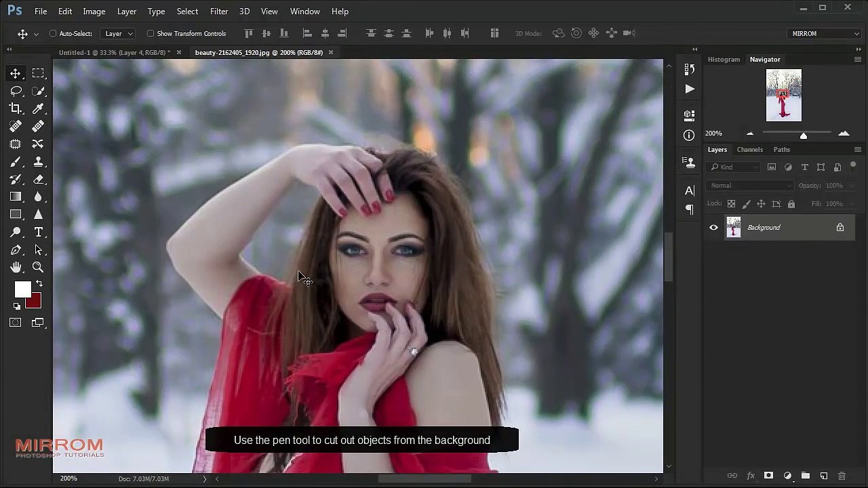Select the Gradient tool
This screenshot has width=868, height=488.
coord(16,197)
